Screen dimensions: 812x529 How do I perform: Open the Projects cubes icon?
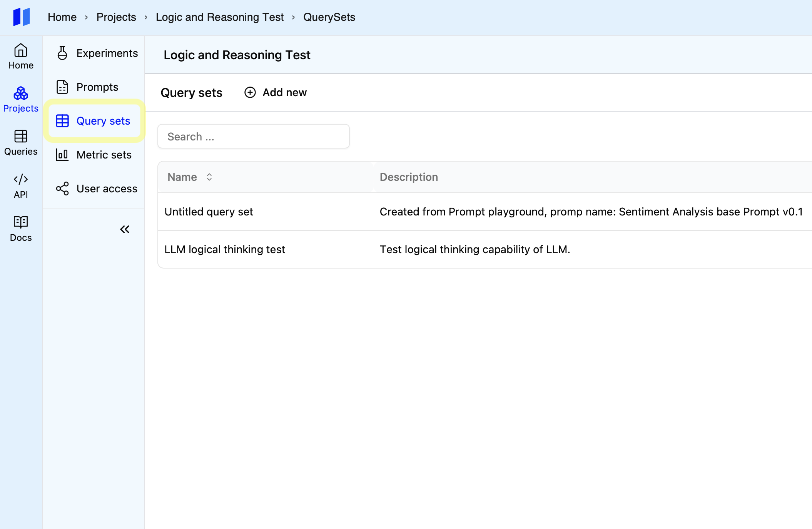(21, 93)
